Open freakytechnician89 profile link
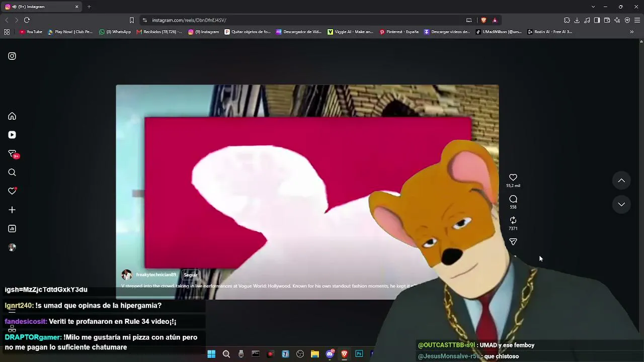Image resolution: width=644 pixels, height=362 pixels. 156,275
